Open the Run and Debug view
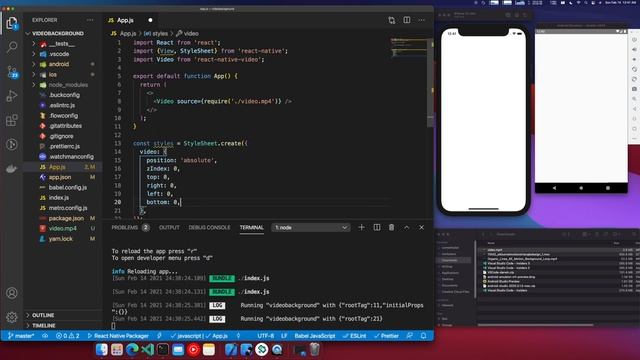The image size is (640, 360). click(12, 96)
